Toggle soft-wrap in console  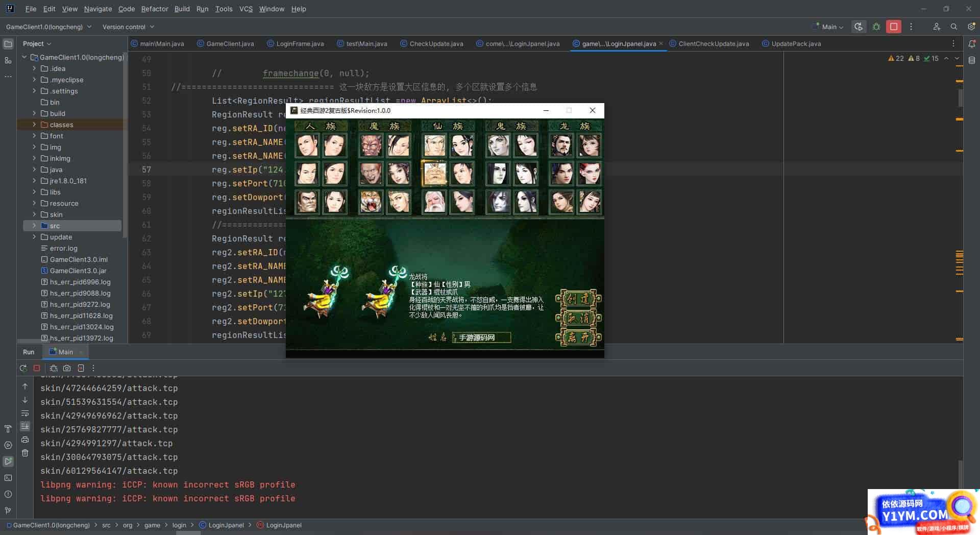(25, 413)
